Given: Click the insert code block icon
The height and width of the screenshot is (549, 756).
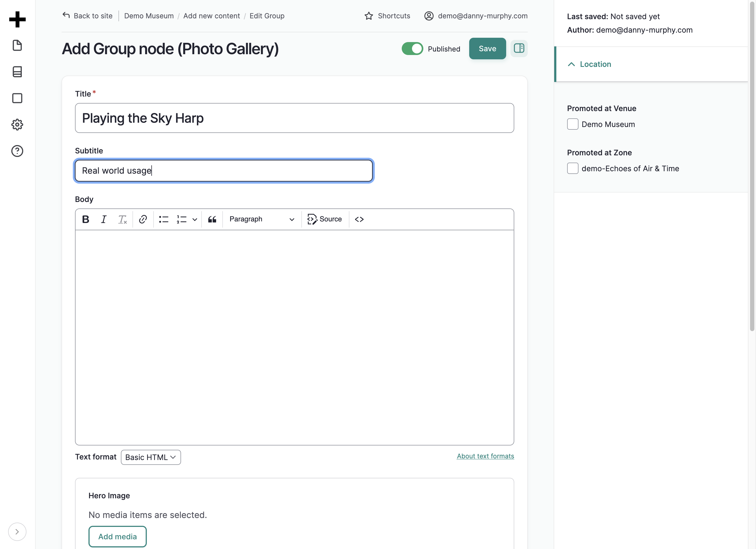Looking at the screenshot, I should tap(359, 219).
